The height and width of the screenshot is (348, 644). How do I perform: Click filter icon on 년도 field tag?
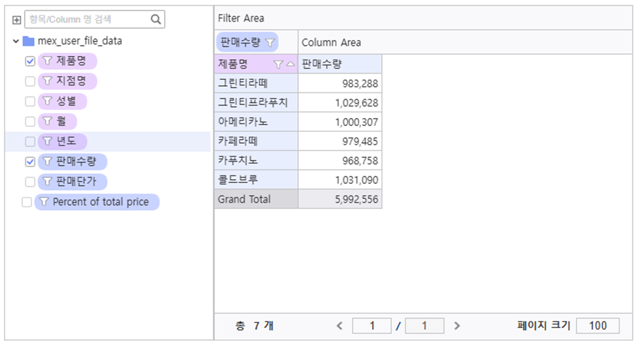(x=47, y=142)
